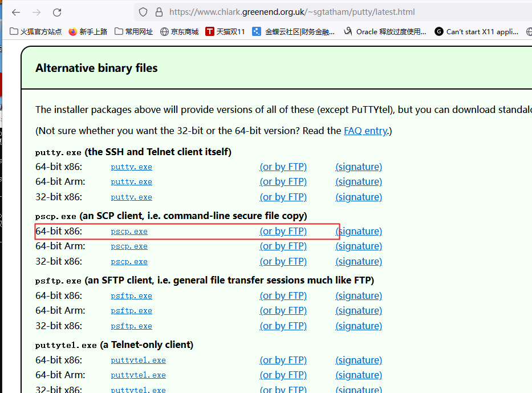Click inside the browser address bar
The image size is (532, 393).
click(x=285, y=12)
